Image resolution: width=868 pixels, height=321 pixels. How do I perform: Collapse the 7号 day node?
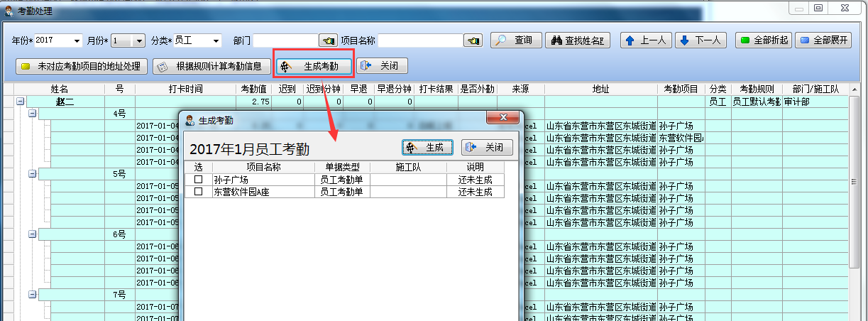32,294
